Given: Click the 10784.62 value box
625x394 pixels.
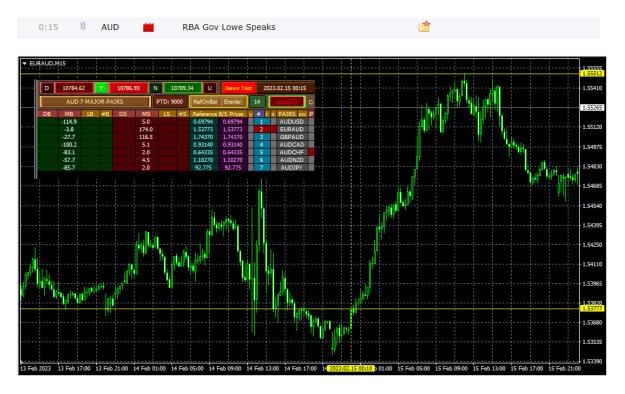Looking at the screenshot, I should 74,88.
